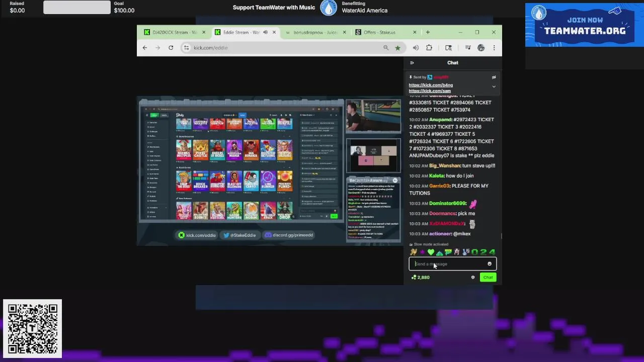The height and width of the screenshot is (362, 644).
Task: Click username actionaer in chat
Action: [x=440, y=234]
